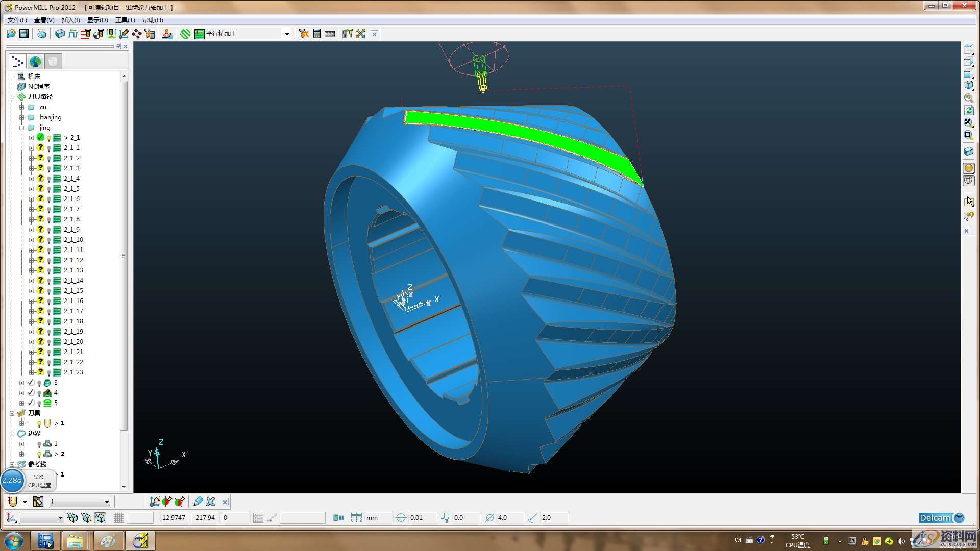Open the calculator tool in toolbar
980x551 pixels.
(317, 34)
